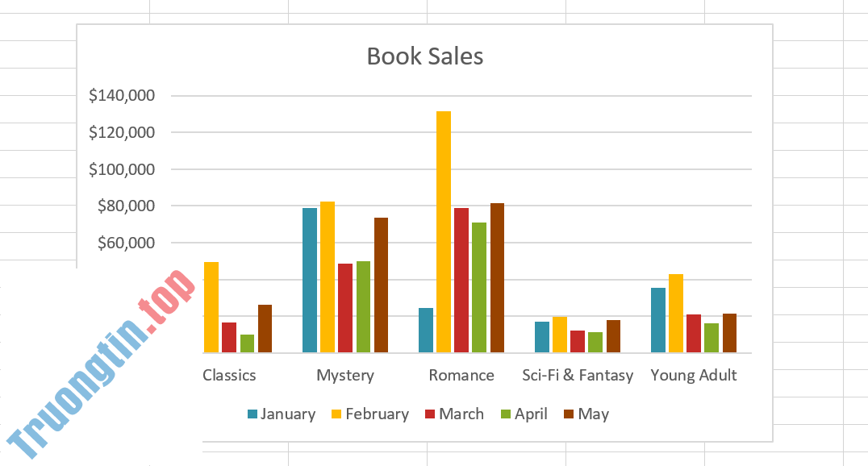The width and height of the screenshot is (868, 466).
Task: Click the May legend color swatch
Action: click(570, 414)
